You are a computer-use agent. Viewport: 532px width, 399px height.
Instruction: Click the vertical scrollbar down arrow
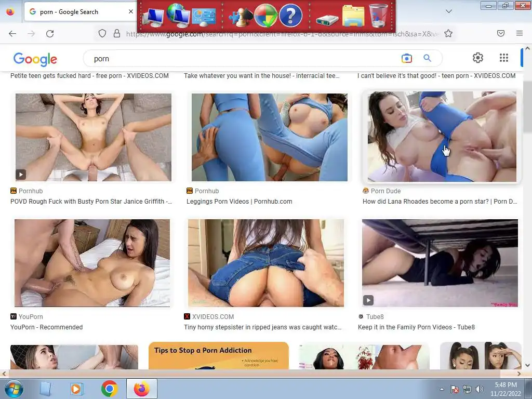tap(528, 365)
